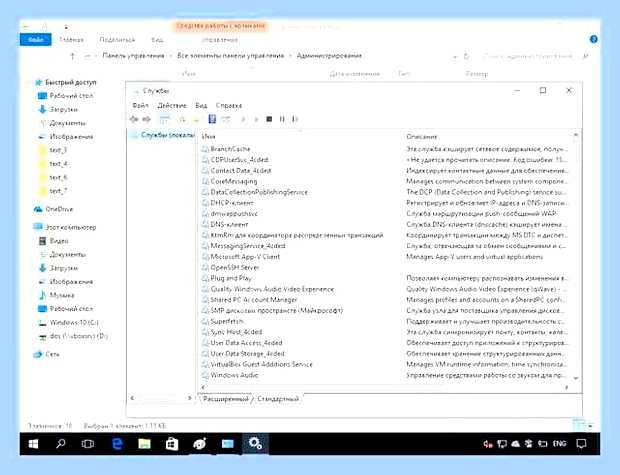620x475 pixels.
Task: Open OneDrive in Explorer sidebar
Action: 54,209
